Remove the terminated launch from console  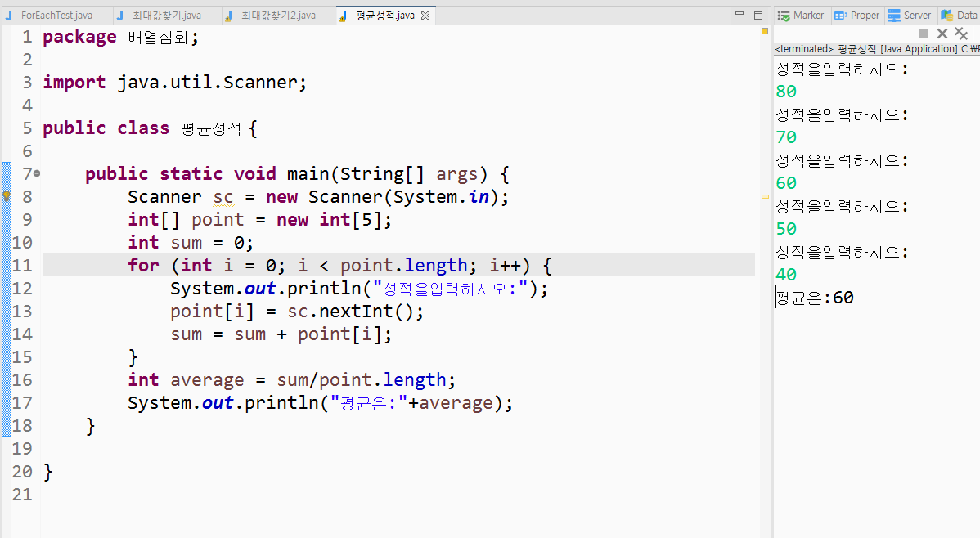click(x=942, y=34)
